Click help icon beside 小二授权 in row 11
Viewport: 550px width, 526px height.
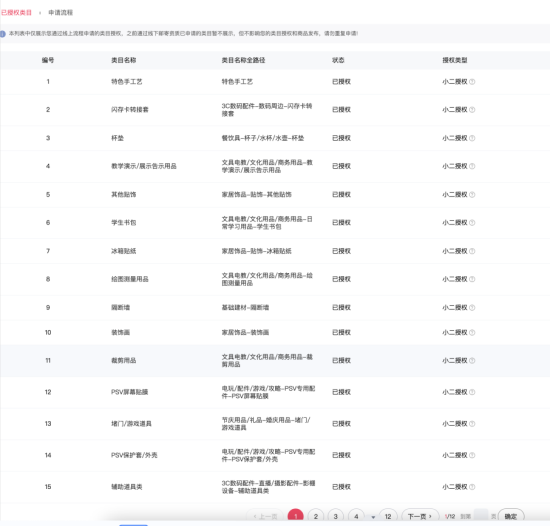472,360
